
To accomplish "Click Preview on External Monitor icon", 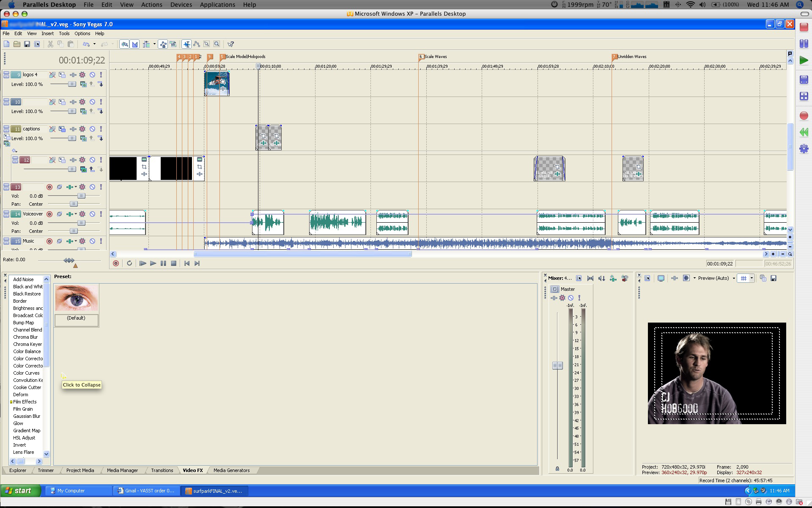I will point(661,278).
